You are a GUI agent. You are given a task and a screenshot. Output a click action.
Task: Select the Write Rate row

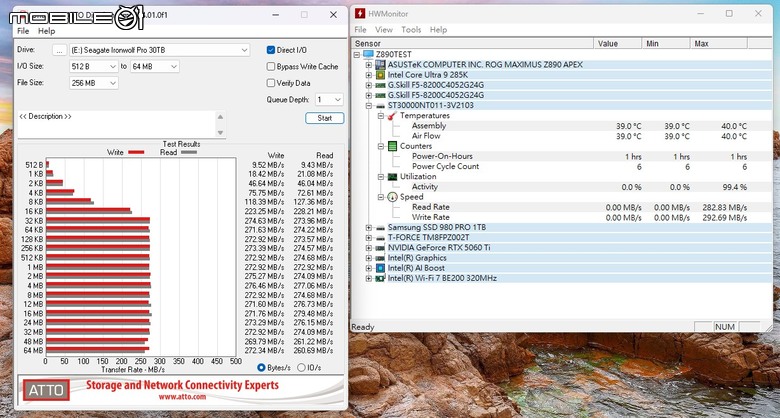(562, 217)
